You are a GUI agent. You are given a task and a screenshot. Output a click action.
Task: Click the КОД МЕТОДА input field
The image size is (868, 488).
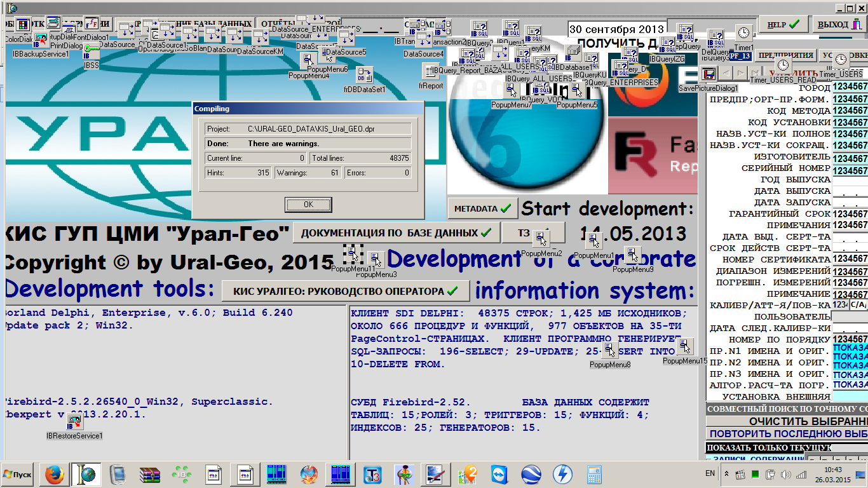(850, 111)
